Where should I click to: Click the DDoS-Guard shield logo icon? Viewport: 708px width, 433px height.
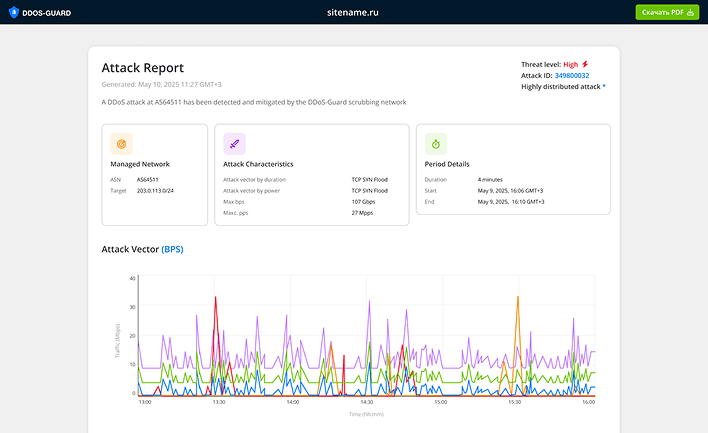point(13,12)
